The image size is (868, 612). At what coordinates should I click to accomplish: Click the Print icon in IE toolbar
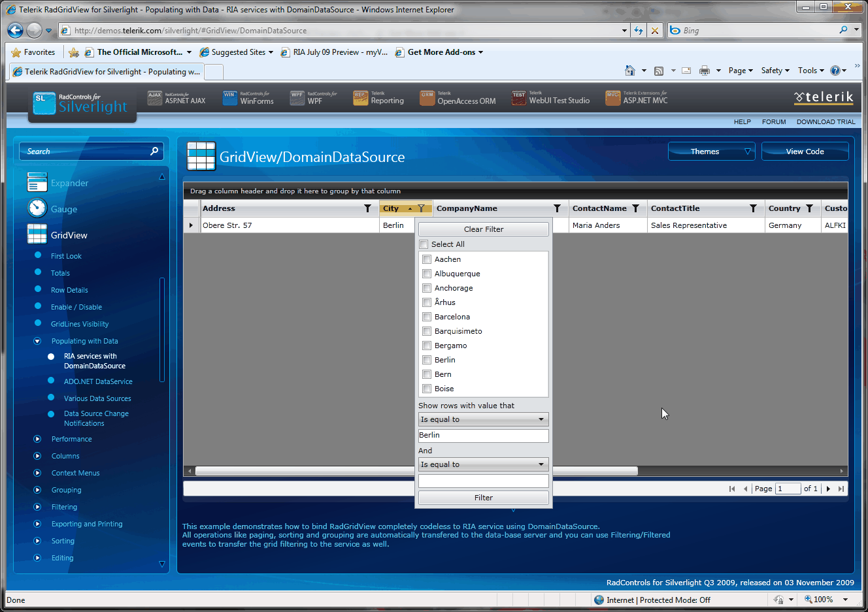(x=705, y=71)
